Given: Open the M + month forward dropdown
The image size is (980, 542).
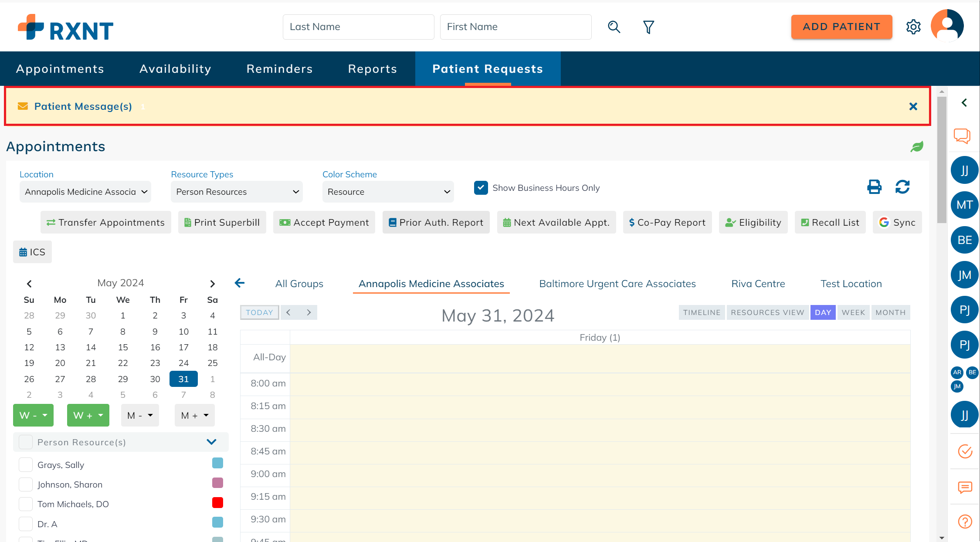Looking at the screenshot, I should click(195, 415).
